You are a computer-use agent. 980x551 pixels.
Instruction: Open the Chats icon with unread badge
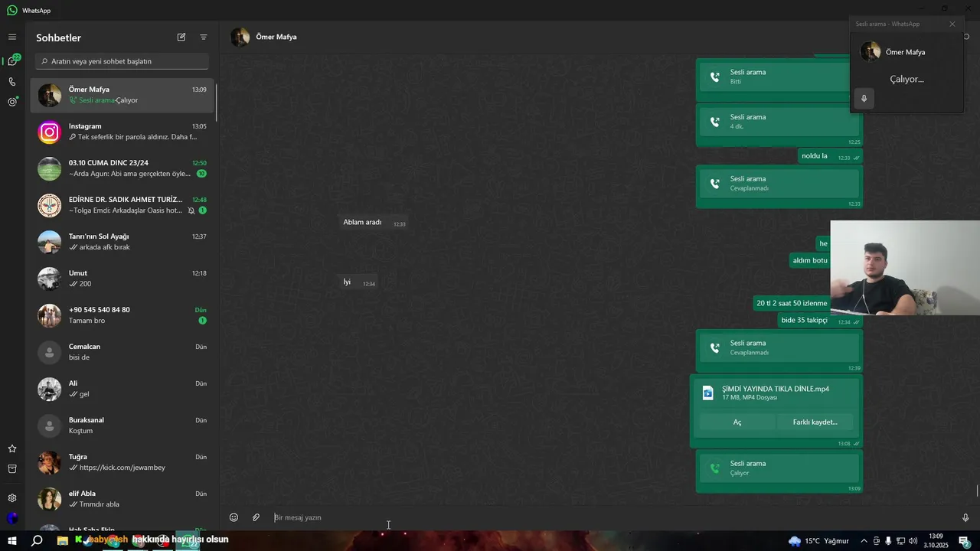12,60
